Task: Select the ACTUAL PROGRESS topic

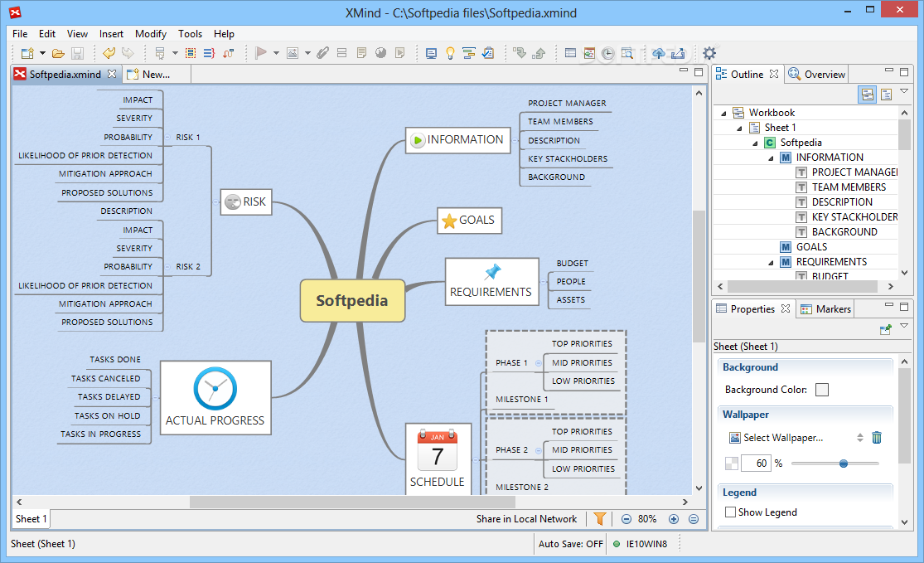Action: point(215,398)
